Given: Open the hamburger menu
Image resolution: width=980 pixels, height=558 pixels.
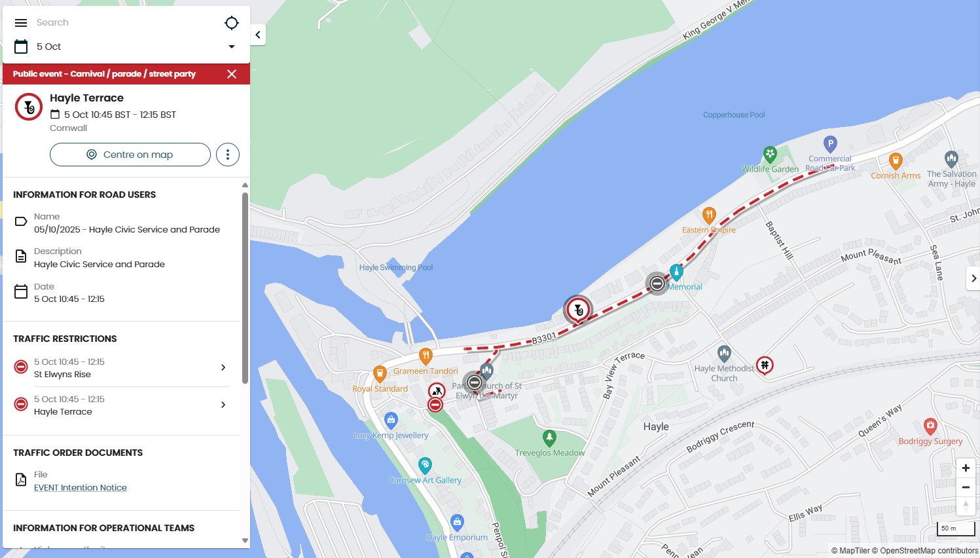Looking at the screenshot, I should (21, 23).
